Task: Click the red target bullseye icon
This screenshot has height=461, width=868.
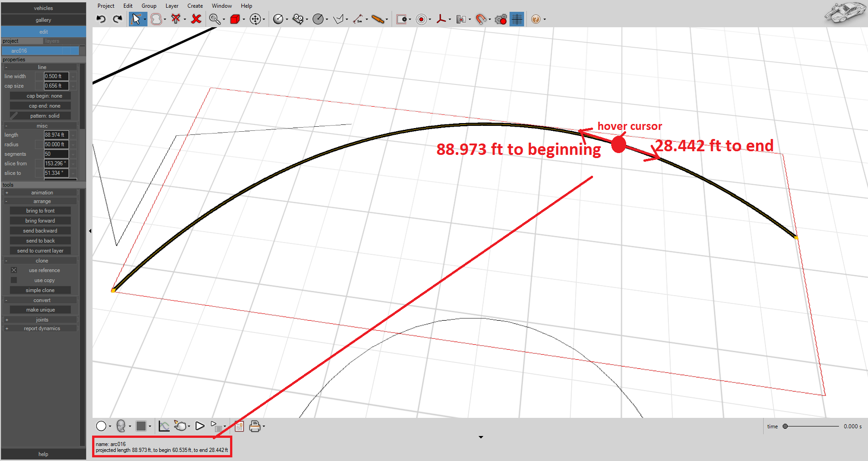Action: pyautogui.click(x=422, y=19)
